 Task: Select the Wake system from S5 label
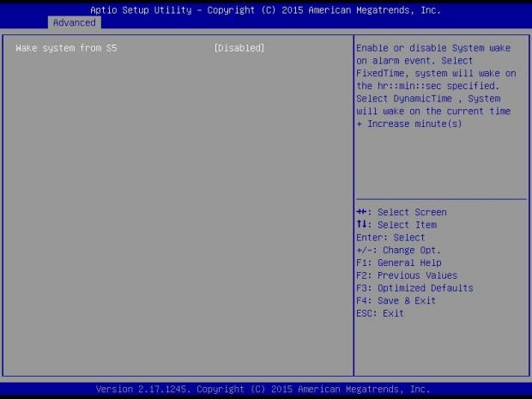point(67,48)
